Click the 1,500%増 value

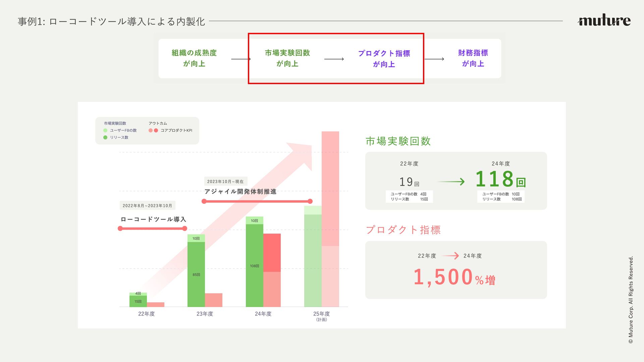coord(454,277)
